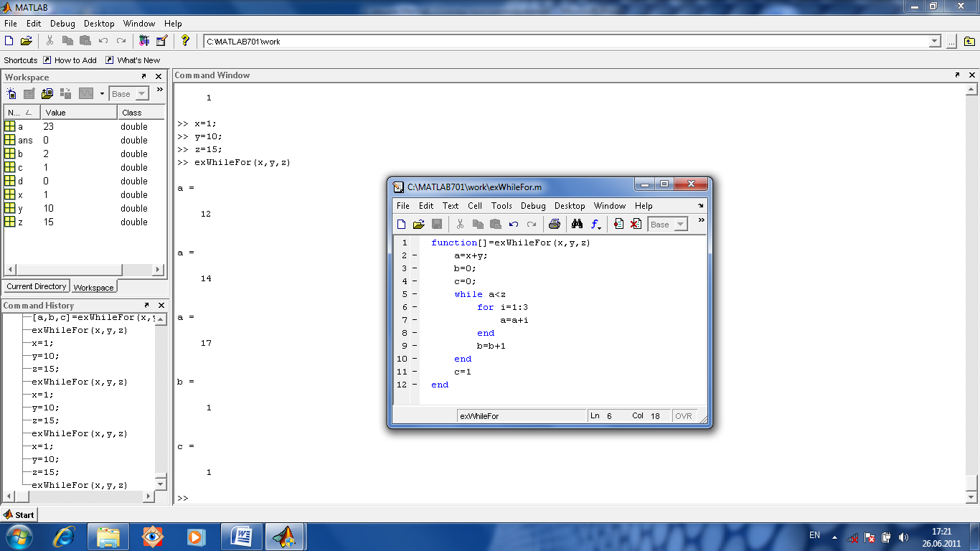Command Window vertical scrollbar down arrow
This screenshot has width=980, height=551.
(972, 496)
